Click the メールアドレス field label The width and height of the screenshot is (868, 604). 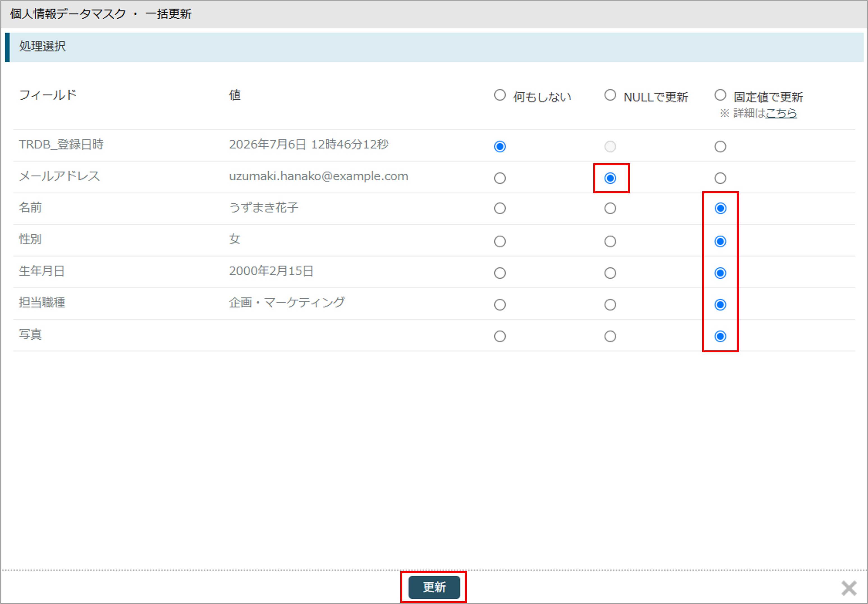click(x=59, y=176)
